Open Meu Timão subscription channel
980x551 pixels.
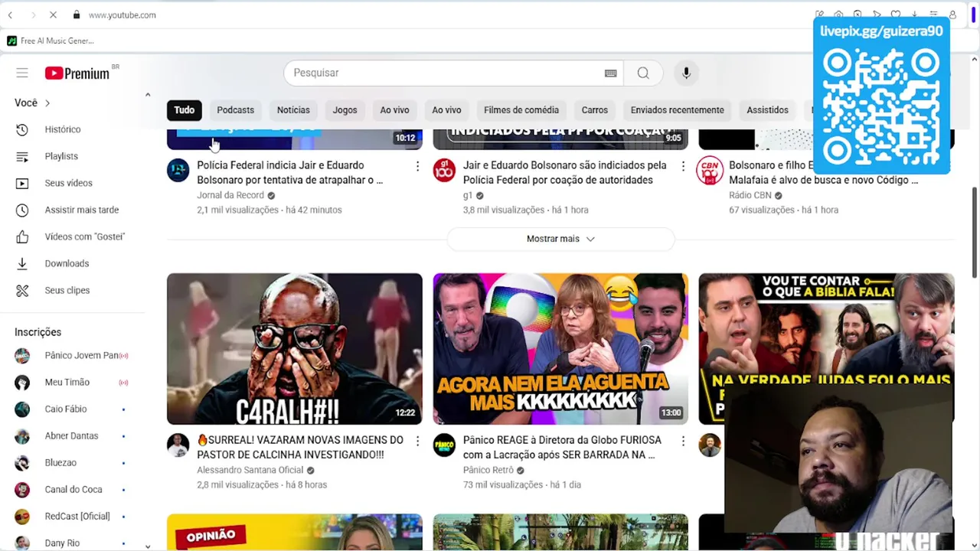[x=73, y=382]
